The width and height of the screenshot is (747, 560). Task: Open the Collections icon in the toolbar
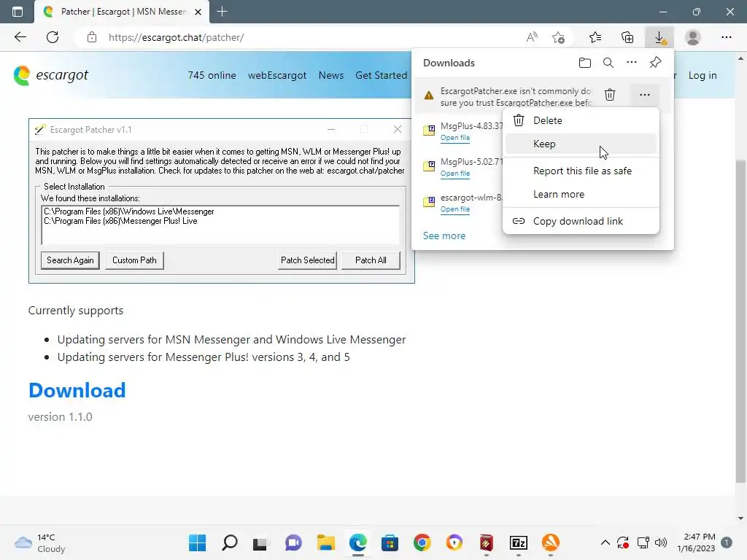[x=627, y=37]
